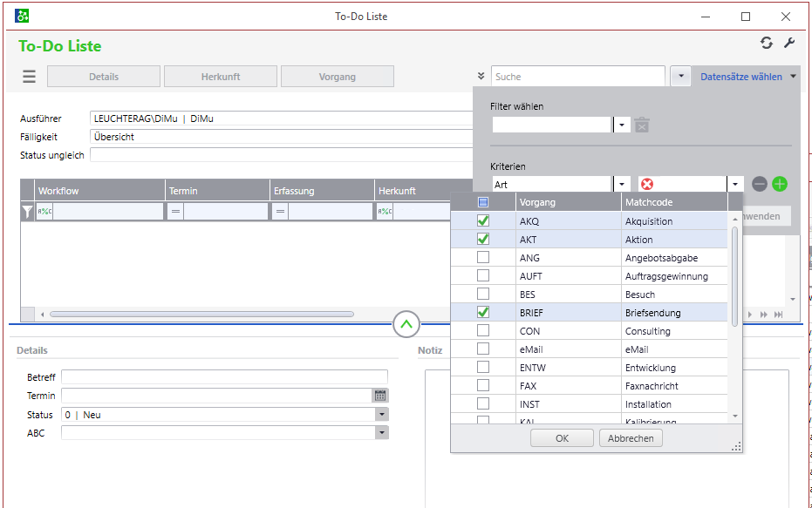Switch to the Vorgang tab button
The height and width of the screenshot is (508, 812).
[x=338, y=77]
